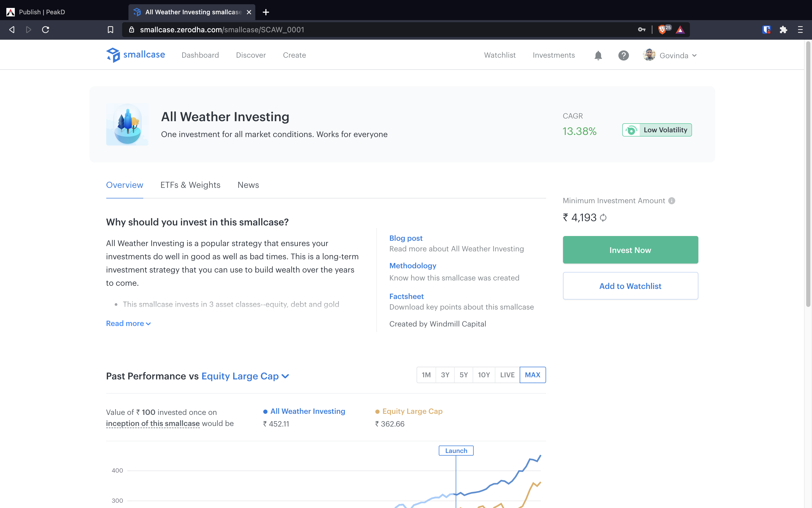Open the Create nav item

pos(294,55)
